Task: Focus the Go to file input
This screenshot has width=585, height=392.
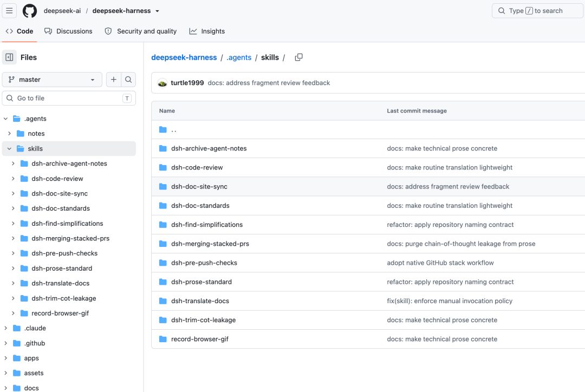Action: [69, 98]
